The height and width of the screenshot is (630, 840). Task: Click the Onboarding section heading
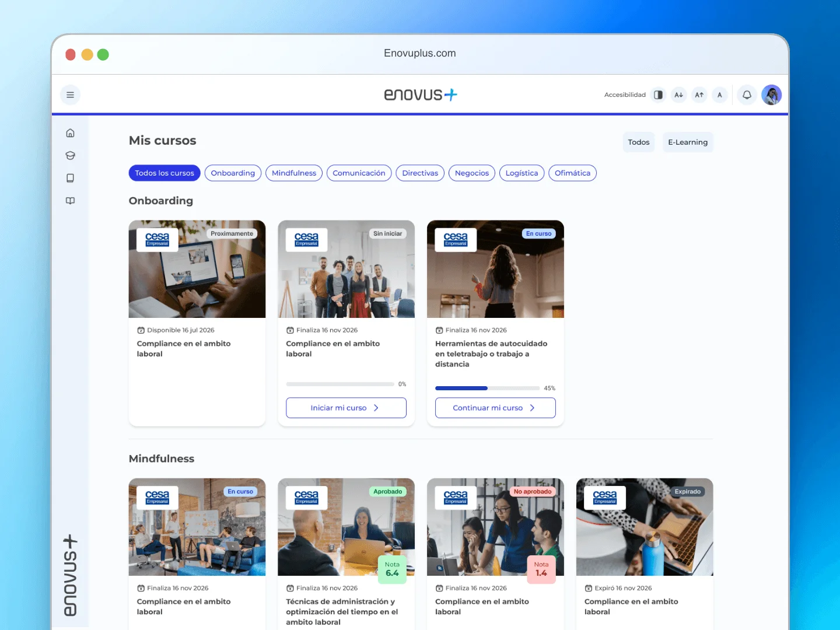(161, 201)
